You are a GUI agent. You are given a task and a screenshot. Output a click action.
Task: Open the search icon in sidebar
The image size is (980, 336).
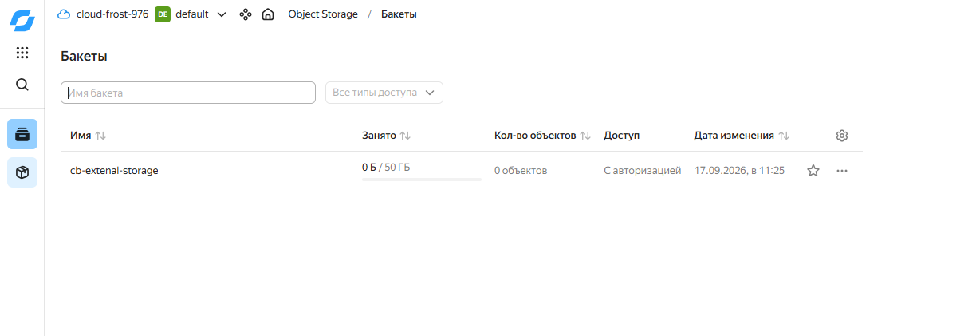click(22, 85)
